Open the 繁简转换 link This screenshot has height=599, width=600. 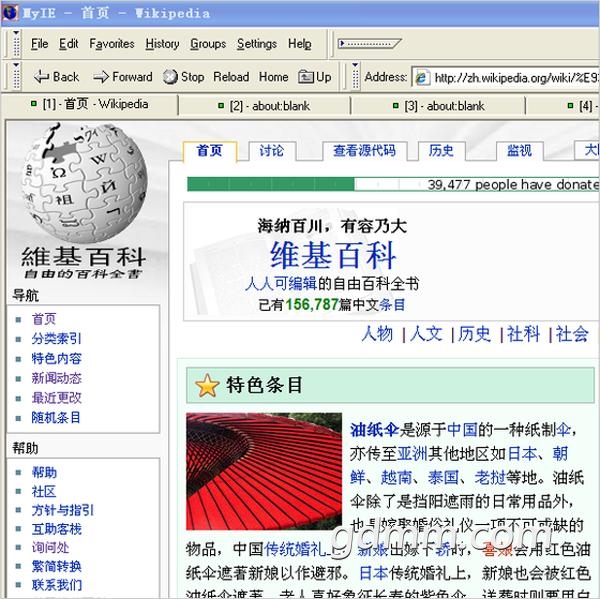(57, 566)
